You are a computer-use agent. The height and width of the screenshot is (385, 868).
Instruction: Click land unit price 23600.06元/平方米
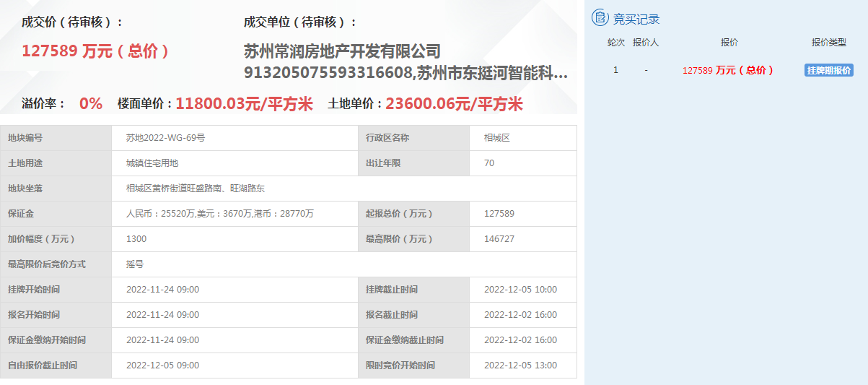[x=455, y=103]
